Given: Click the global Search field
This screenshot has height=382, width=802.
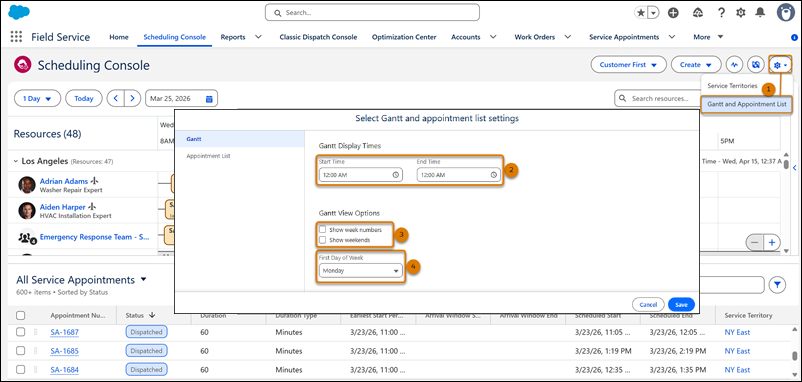Looking at the screenshot, I should [x=372, y=12].
